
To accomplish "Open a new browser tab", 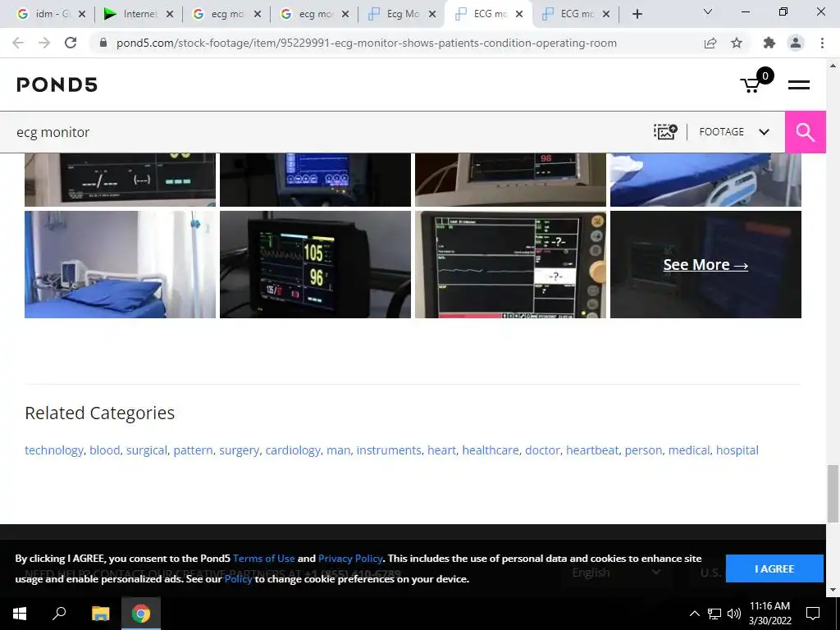I will [x=637, y=14].
